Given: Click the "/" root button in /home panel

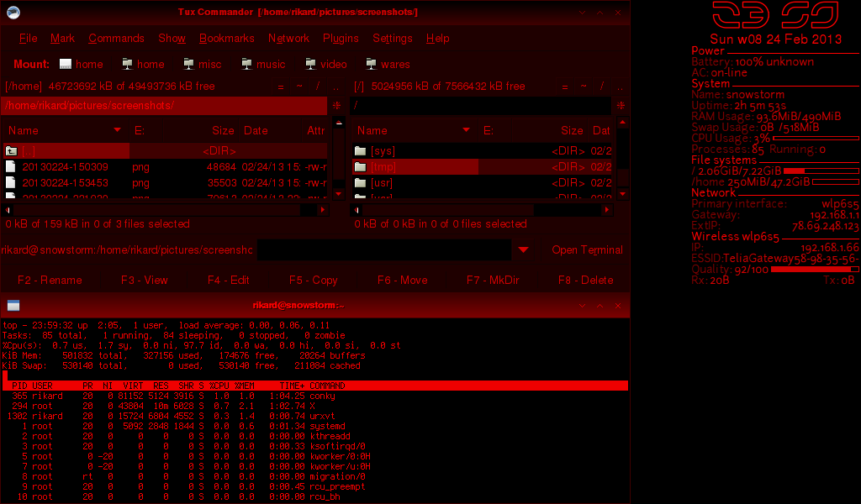Looking at the screenshot, I should (x=318, y=87).
